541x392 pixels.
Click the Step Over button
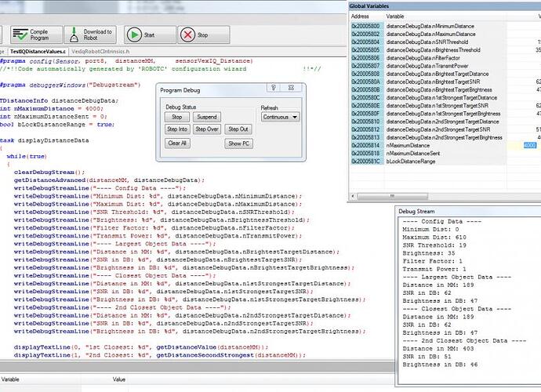(207, 129)
